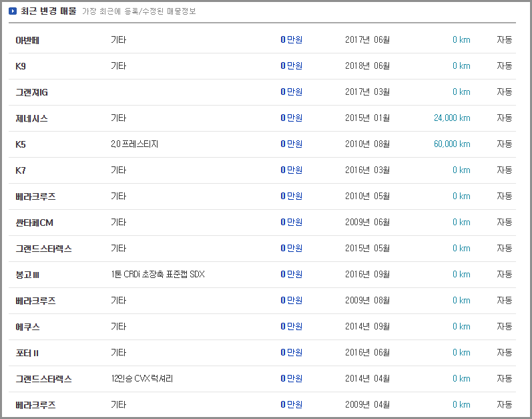Viewport: 532px width, 419px height.
Task: Click the 2018년 06월 date cell
Action: point(367,66)
